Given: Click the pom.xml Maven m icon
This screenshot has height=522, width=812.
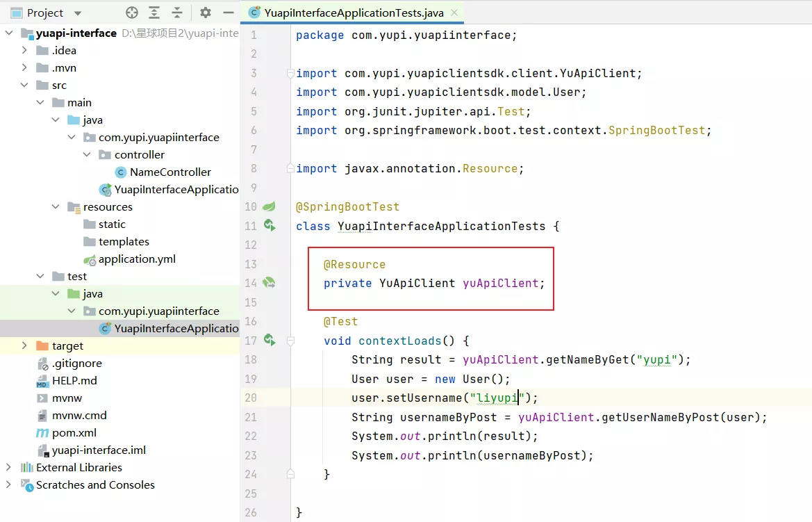Looking at the screenshot, I should point(42,433).
